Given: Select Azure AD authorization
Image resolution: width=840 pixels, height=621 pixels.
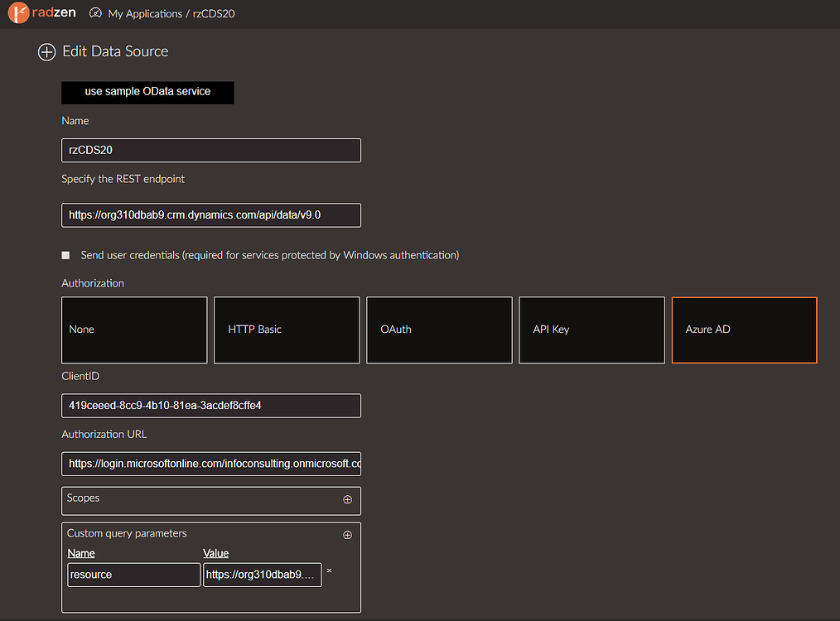Looking at the screenshot, I should pyautogui.click(x=743, y=330).
